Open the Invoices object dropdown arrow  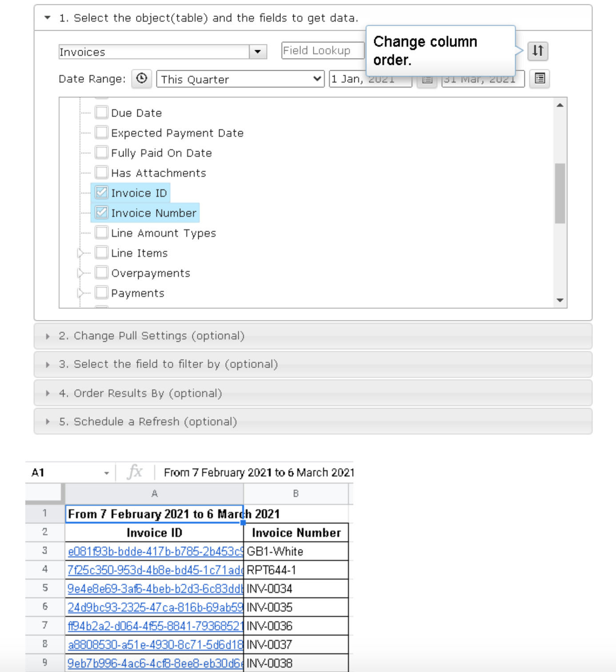tap(258, 52)
